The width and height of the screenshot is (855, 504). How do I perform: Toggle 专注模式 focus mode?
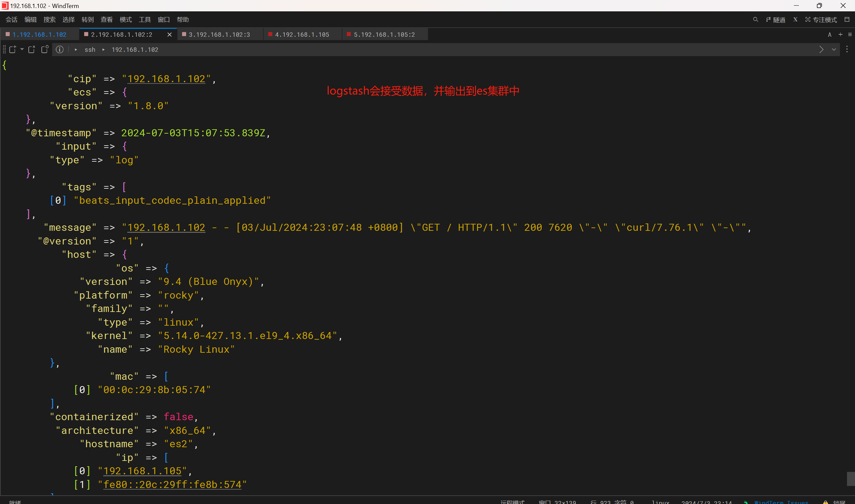tap(821, 20)
